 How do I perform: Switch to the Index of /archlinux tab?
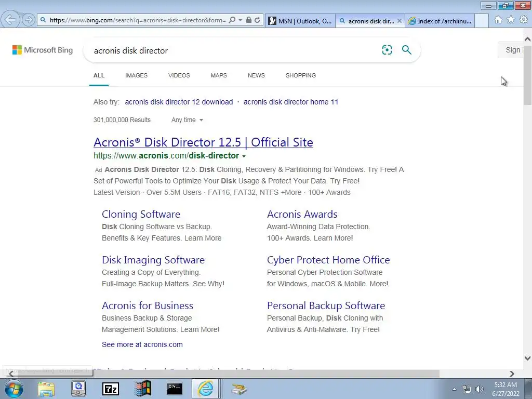pos(440,21)
